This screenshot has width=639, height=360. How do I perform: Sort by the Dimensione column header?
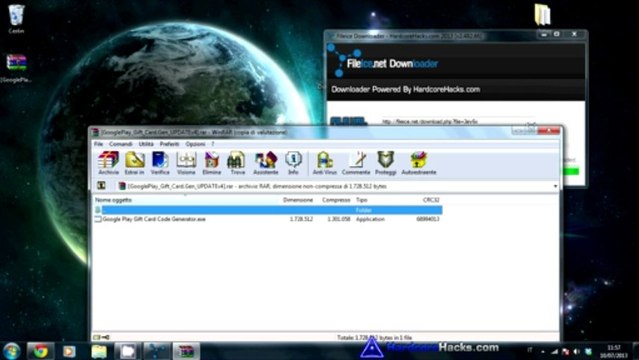tap(298, 200)
